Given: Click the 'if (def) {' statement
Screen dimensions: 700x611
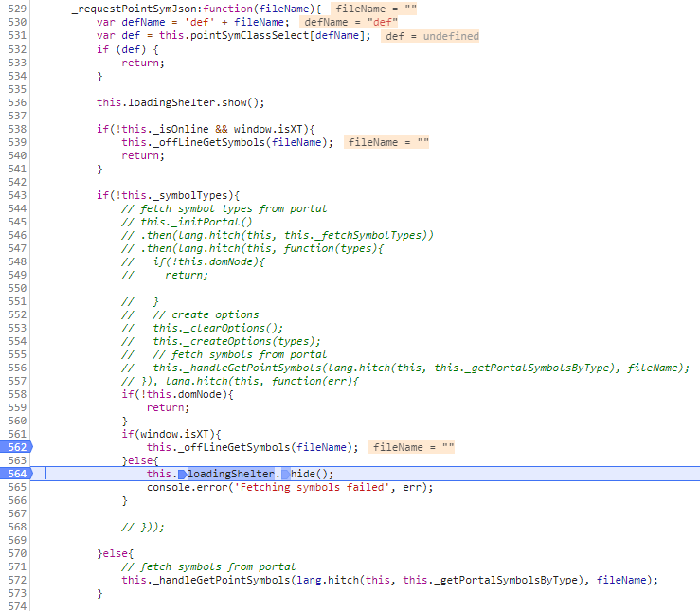Looking at the screenshot, I should (128, 49).
